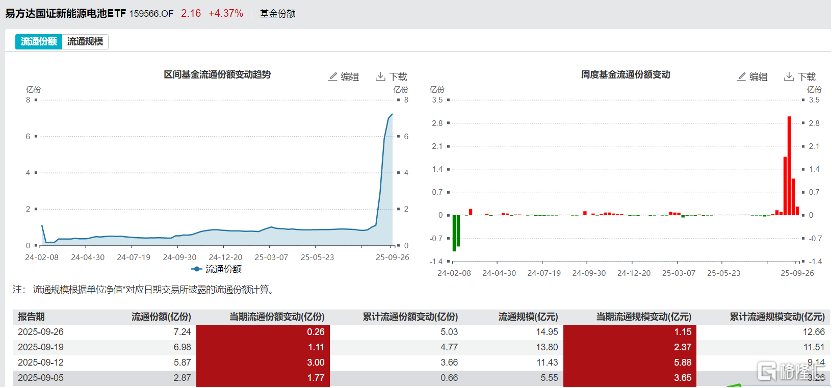Viewport: 832px width, 388px height.
Task: Click the 14.95 circulation scale cell
Action: tap(547, 332)
